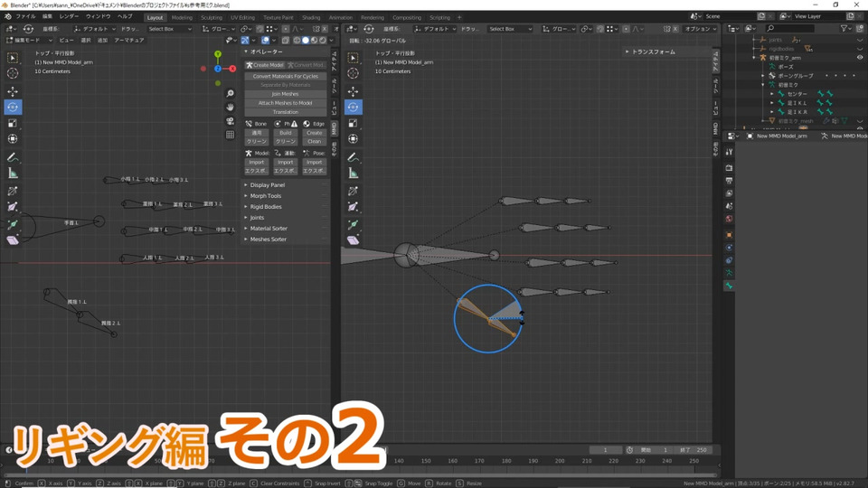Image resolution: width=868 pixels, height=488 pixels.
Task: Open the ファイル menu
Action: click(x=25, y=16)
